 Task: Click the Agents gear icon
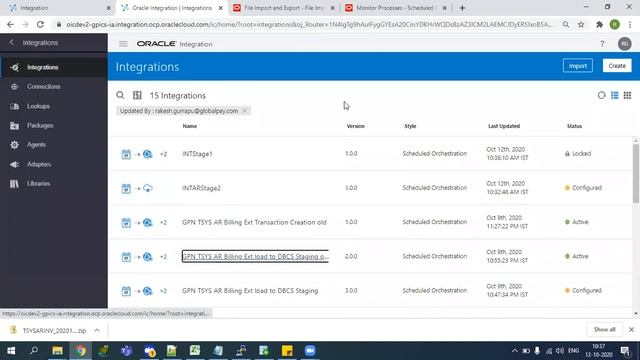point(14,144)
